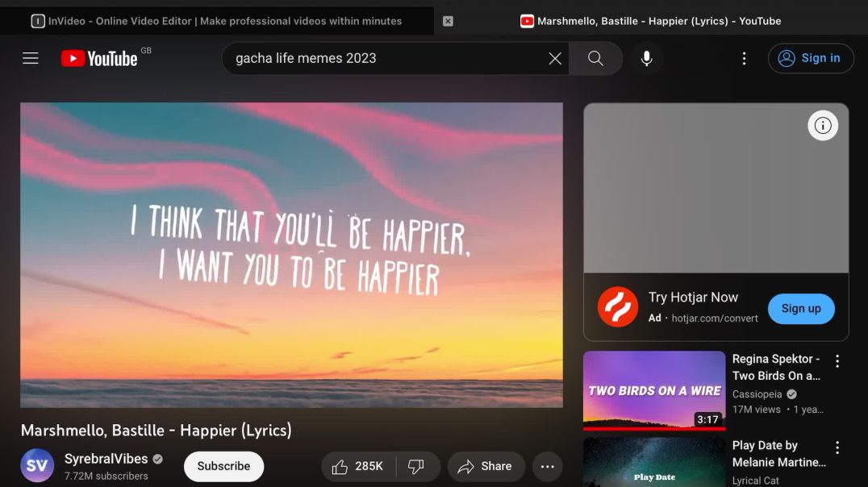
Task: Open the YouTube hamburger guide menu
Action: (31, 58)
